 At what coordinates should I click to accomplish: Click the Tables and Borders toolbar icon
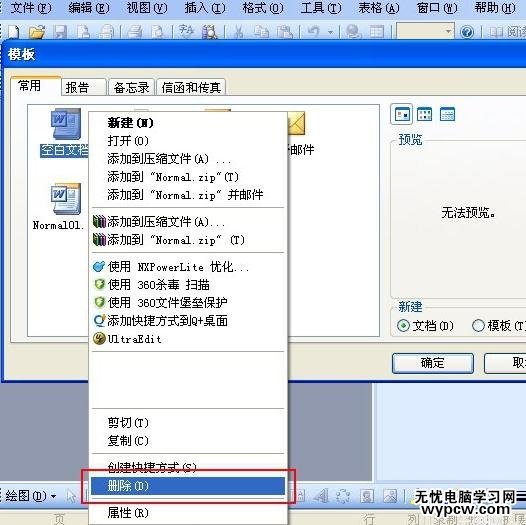377,33
